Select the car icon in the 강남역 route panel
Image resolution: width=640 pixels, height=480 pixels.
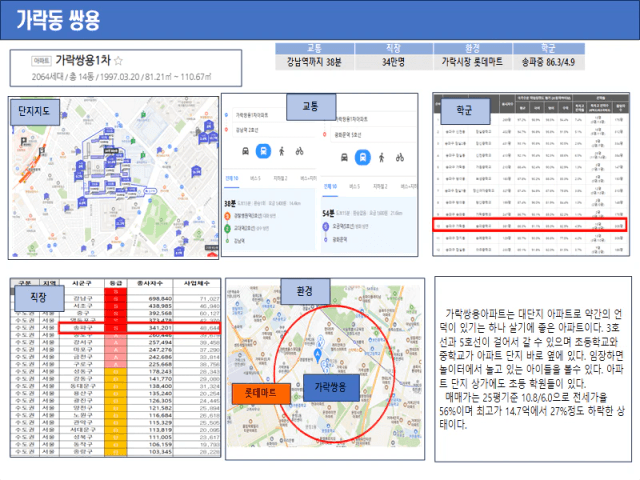pyautogui.click(x=245, y=151)
